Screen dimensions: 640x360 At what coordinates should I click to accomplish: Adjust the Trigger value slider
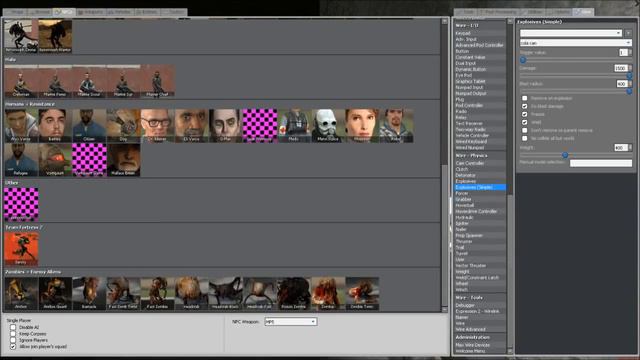pos(523,60)
